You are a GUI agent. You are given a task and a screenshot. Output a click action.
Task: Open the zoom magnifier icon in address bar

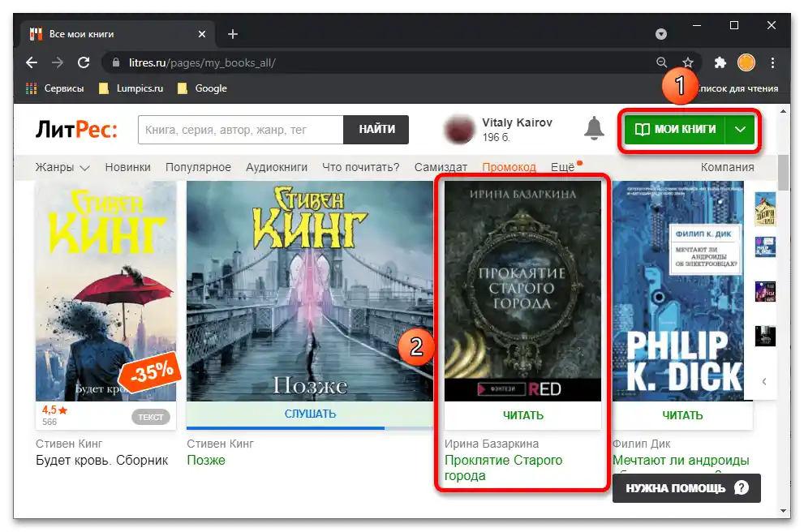[x=661, y=62]
